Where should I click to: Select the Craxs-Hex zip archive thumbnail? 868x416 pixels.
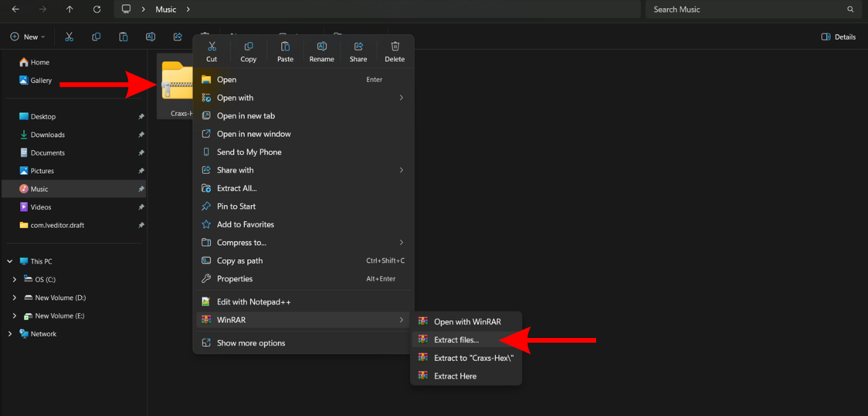point(175,85)
